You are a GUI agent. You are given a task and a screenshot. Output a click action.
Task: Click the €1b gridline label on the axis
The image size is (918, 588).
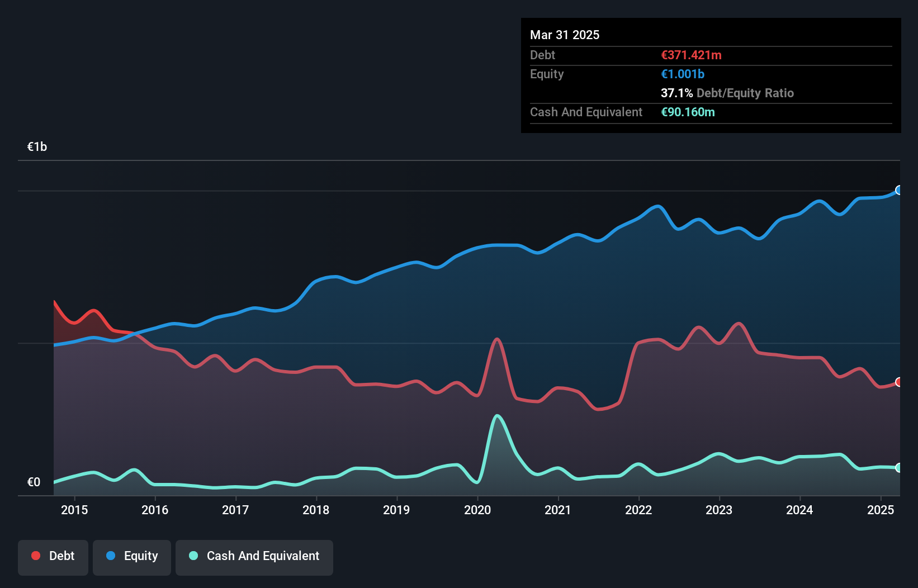(37, 146)
